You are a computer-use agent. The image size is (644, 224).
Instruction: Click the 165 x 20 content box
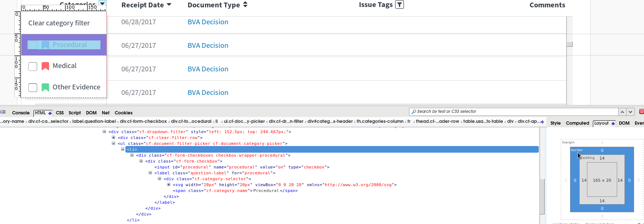coord(602,180)
